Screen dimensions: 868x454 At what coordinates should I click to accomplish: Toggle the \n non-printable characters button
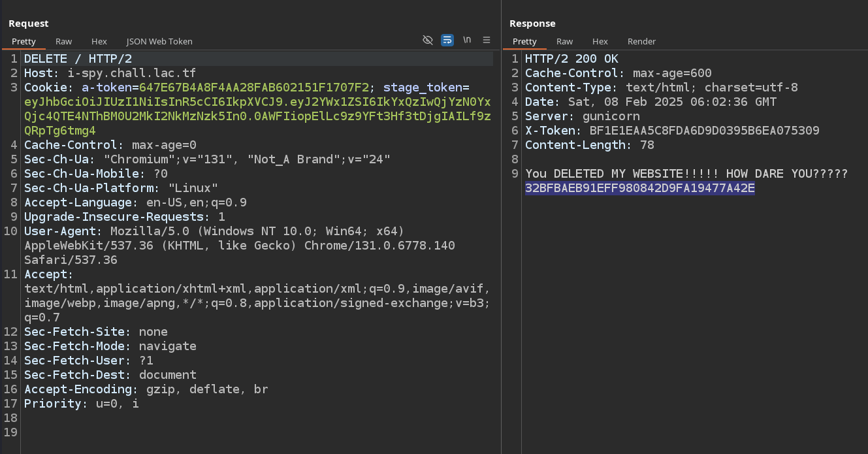click(467, 40)
